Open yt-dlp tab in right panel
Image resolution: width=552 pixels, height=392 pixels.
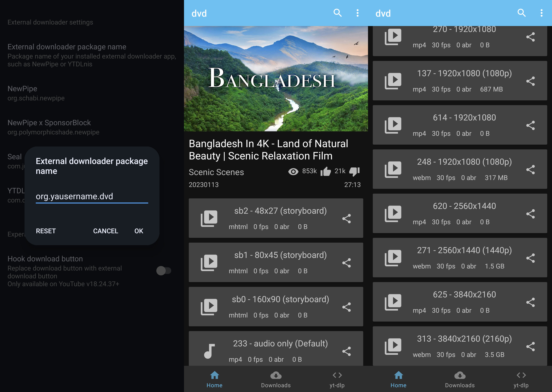click(521, 379)
